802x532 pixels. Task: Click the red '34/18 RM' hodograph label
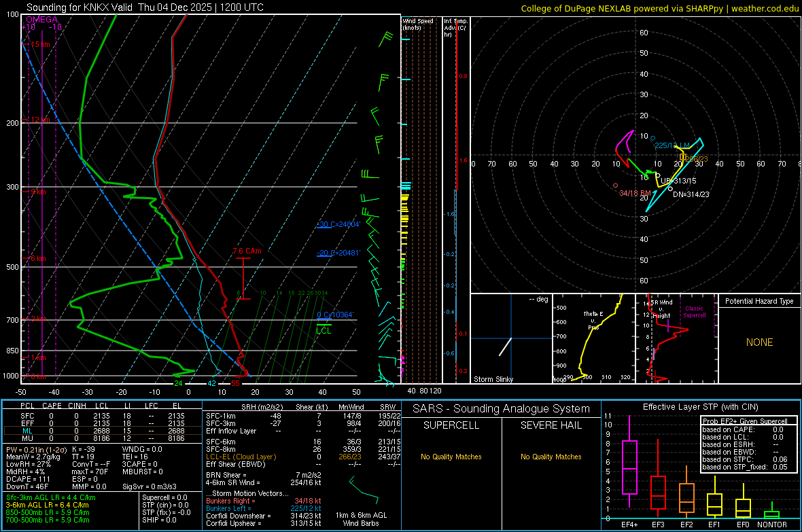635,194
